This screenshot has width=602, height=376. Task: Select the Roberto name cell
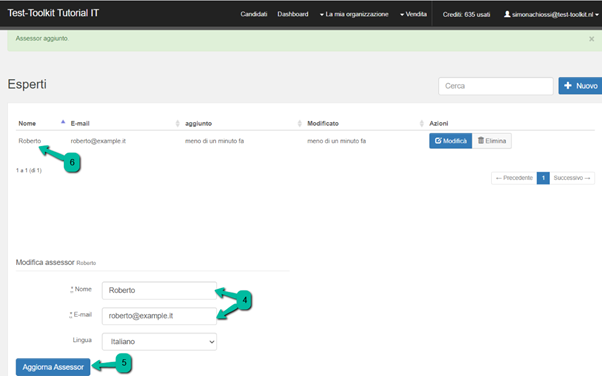(x=30, y=141)
